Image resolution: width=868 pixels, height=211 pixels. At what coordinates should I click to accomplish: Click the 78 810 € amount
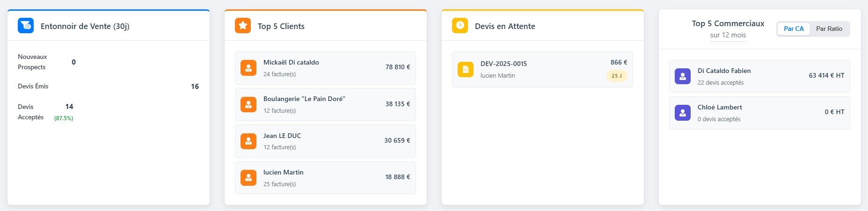(x=398, y=67)
